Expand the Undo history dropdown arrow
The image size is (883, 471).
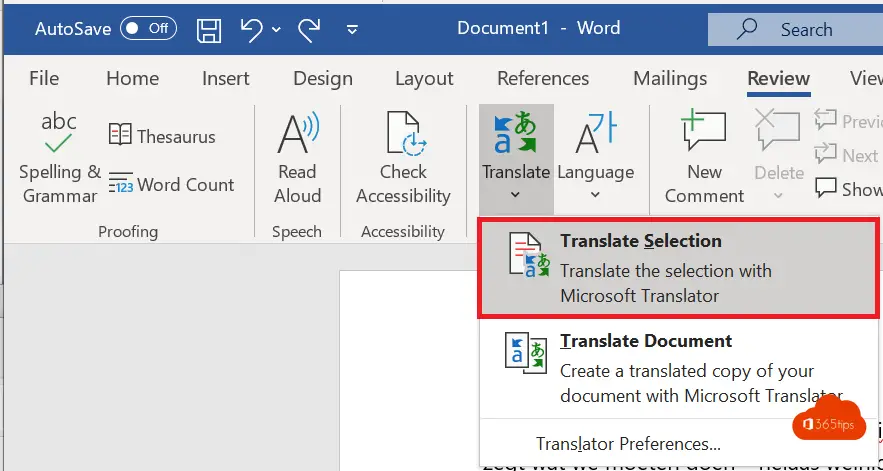[x=277, y=29]
